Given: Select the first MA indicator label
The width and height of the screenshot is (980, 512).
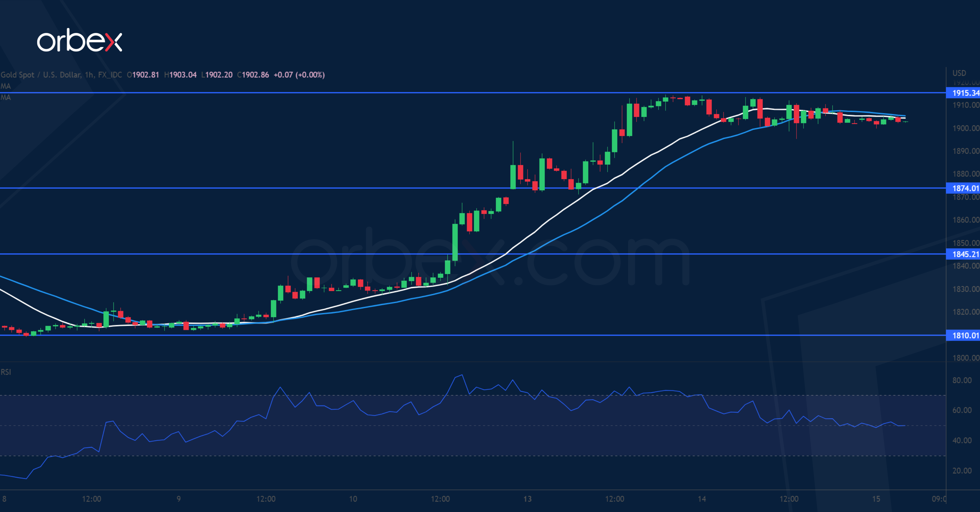Looking at the screenshot, I should [6, 86].
